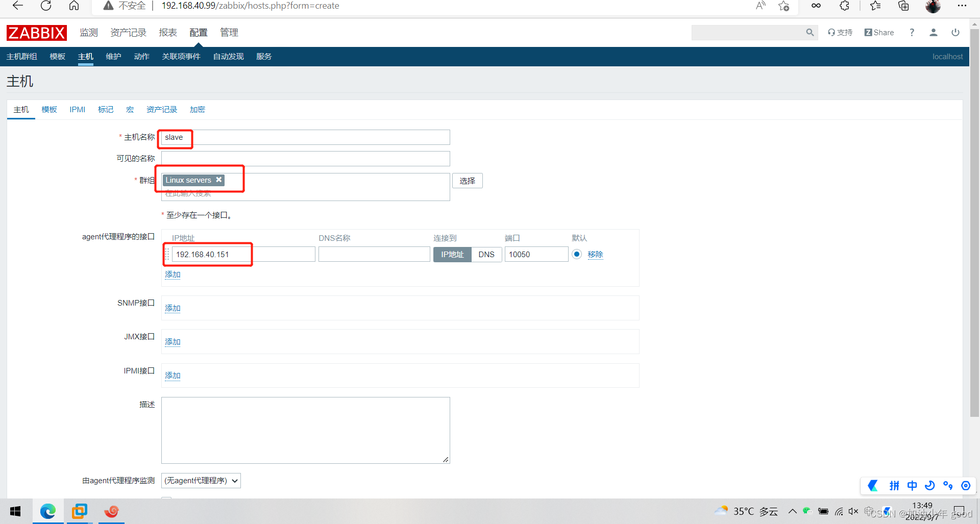Viewport: 980px width, 524px height.
Task: Go to 主机群组 submenu
Action: (x=22, y=57)
